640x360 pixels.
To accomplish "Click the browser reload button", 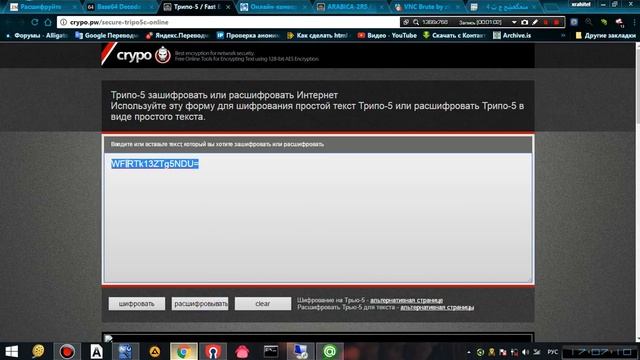I will pos(35,22).
